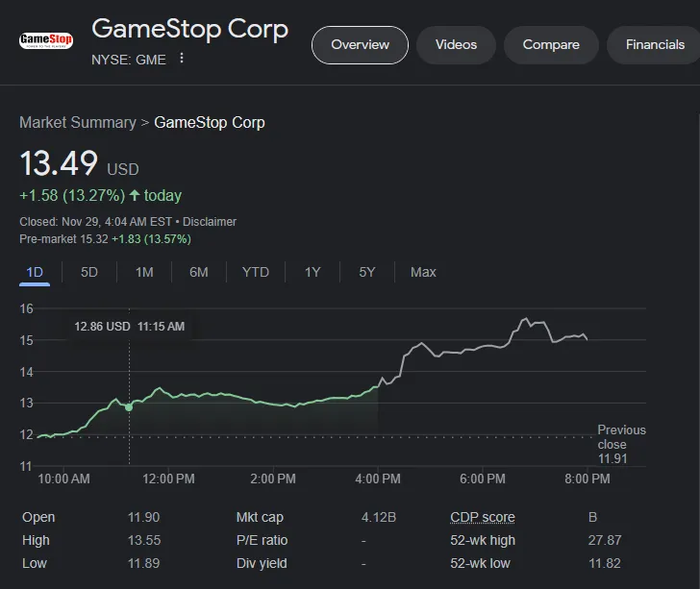Show the YTD chart range

tap(256, 272)
